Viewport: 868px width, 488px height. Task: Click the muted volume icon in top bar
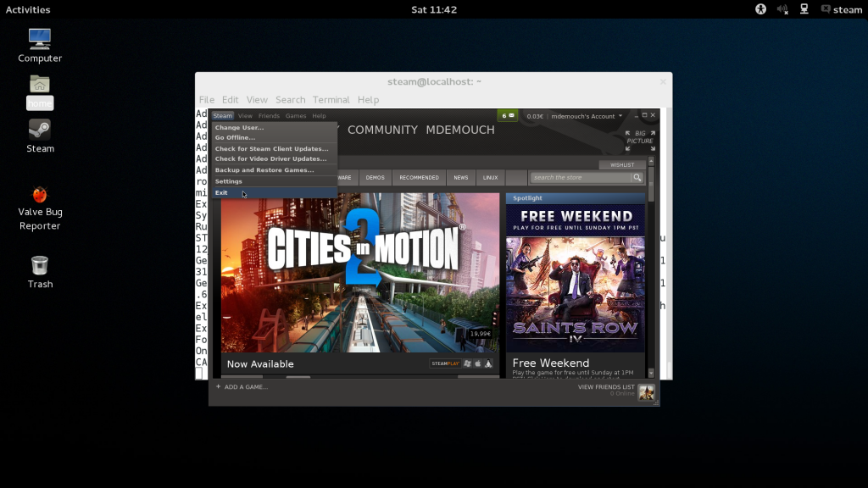(x=782, y=9)
